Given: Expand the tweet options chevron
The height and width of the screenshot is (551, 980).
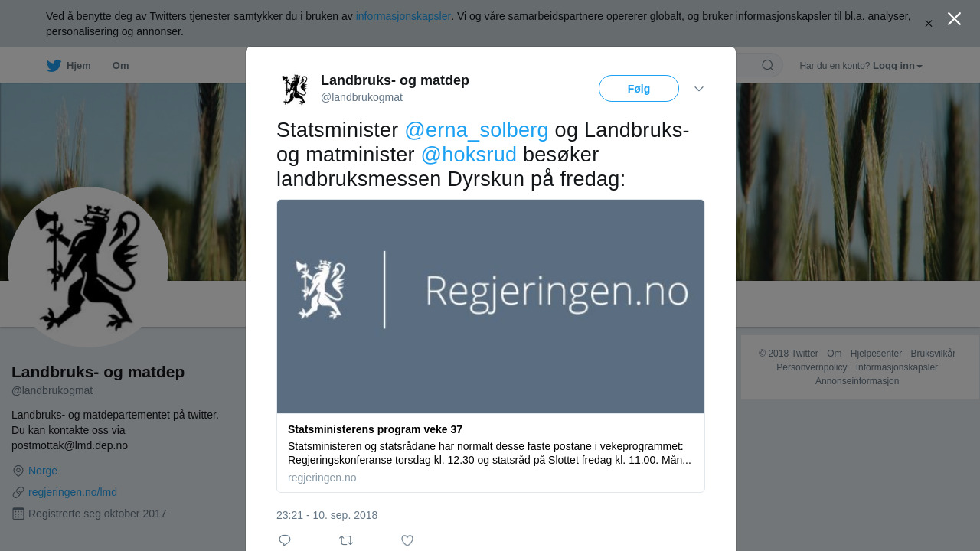Looking at the screenshot, I should click(x=699, y=89).
